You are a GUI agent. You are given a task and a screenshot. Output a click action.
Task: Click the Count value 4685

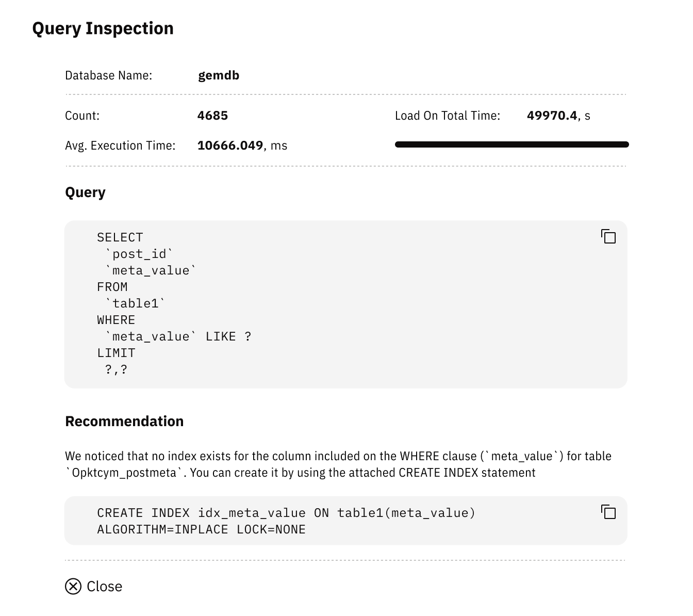(213, 115)
